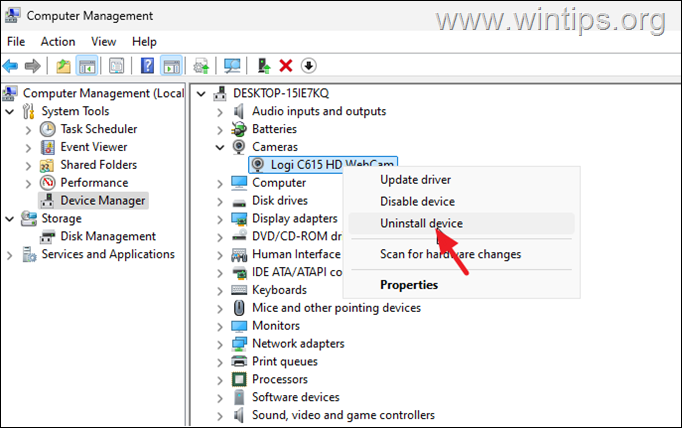Screen dimensions: 682x428
Task: Select the Computer category label
Action: pyautogui.click(x=279, y=183)
